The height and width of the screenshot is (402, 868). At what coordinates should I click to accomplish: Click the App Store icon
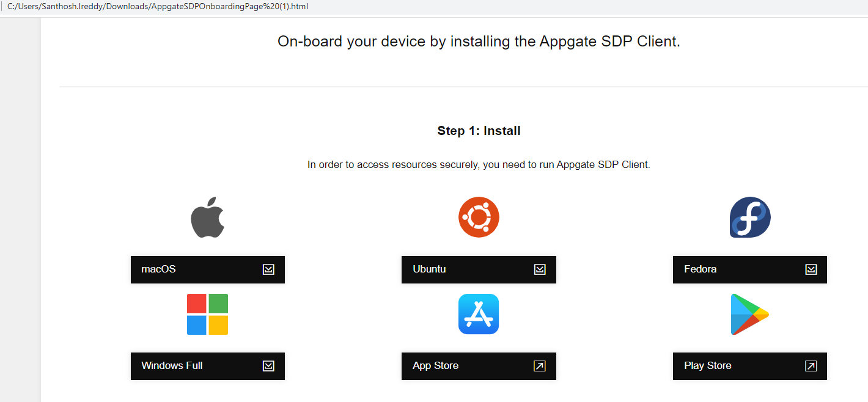(479, 313)
